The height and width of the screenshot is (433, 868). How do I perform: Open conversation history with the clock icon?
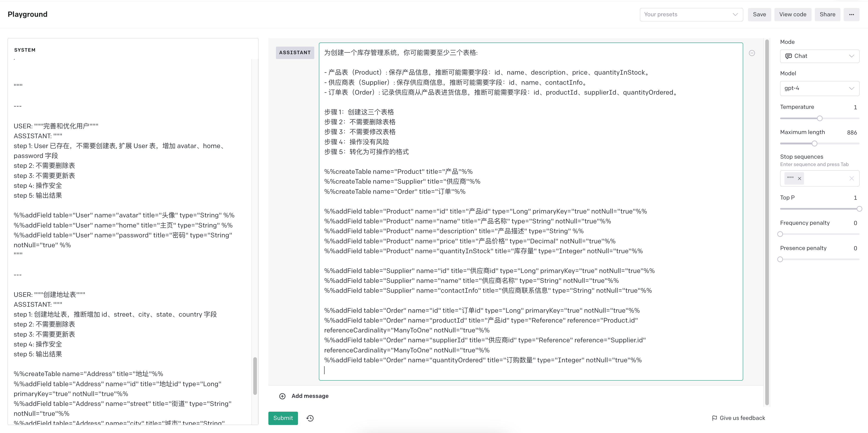pos(310,418)
